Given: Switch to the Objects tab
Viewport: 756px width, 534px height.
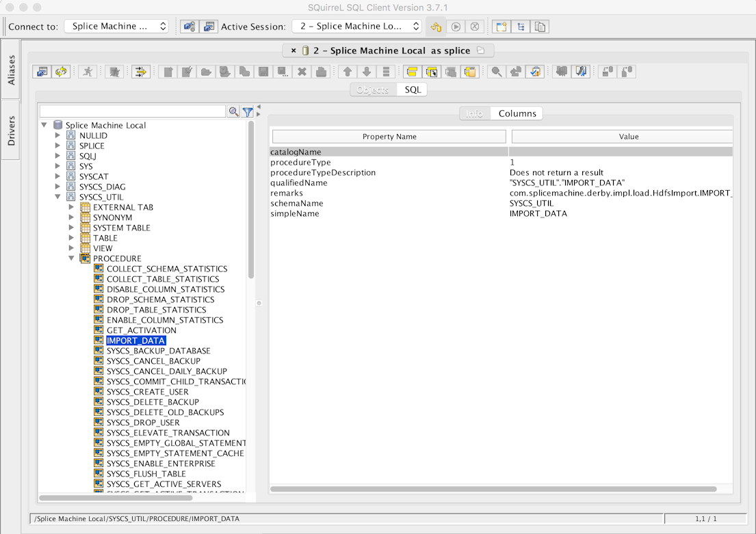Looking at the screenshot, I should click(x=373, y=90).
